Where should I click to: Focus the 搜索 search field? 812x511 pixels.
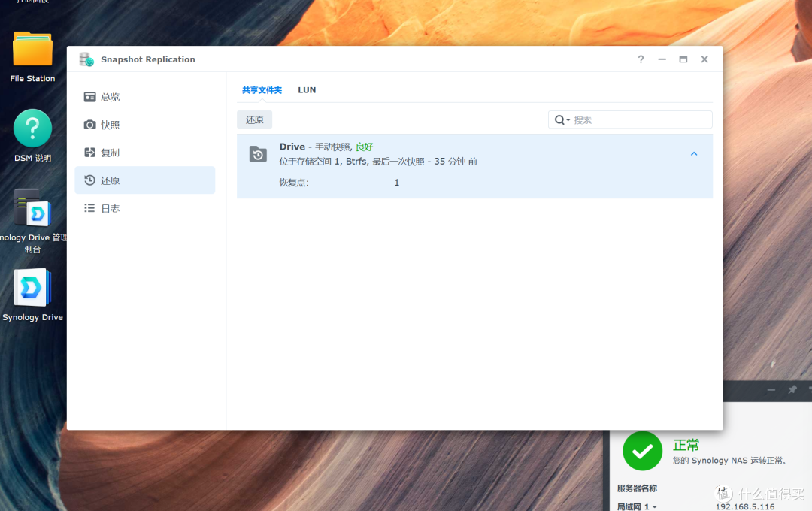pyautogui.click(x=630, y=119)
